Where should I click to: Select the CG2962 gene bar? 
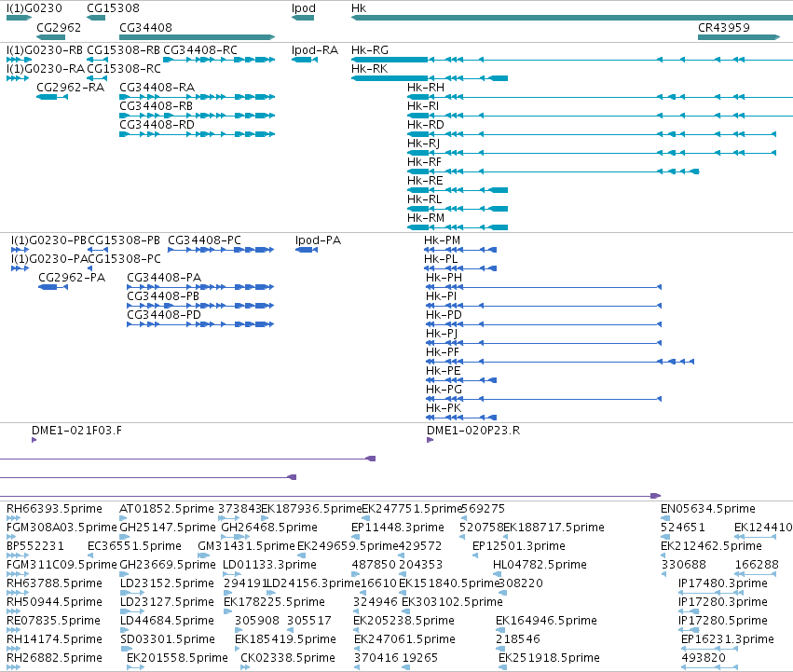[x=50, y=37]
